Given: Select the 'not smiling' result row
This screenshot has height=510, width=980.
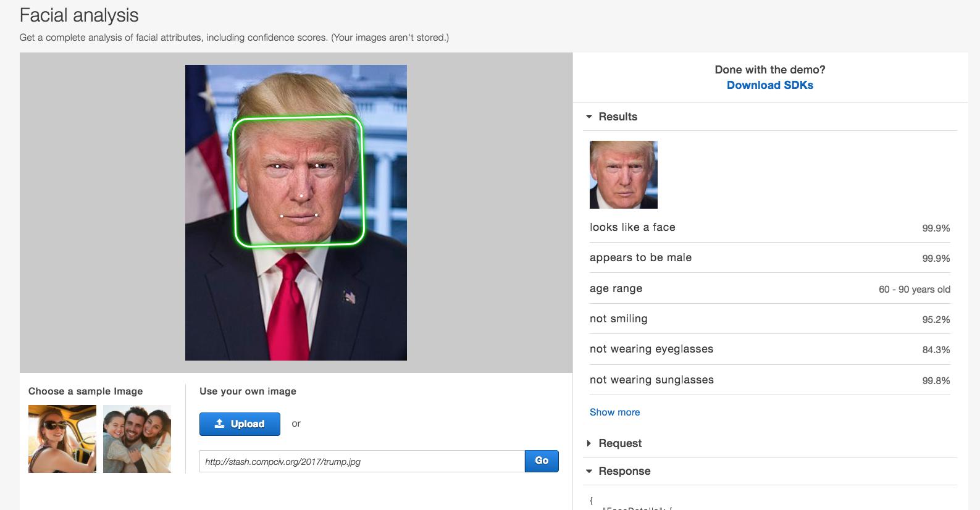Looking at the screenshot, I should pyautogui.click(x=769, y=319).
